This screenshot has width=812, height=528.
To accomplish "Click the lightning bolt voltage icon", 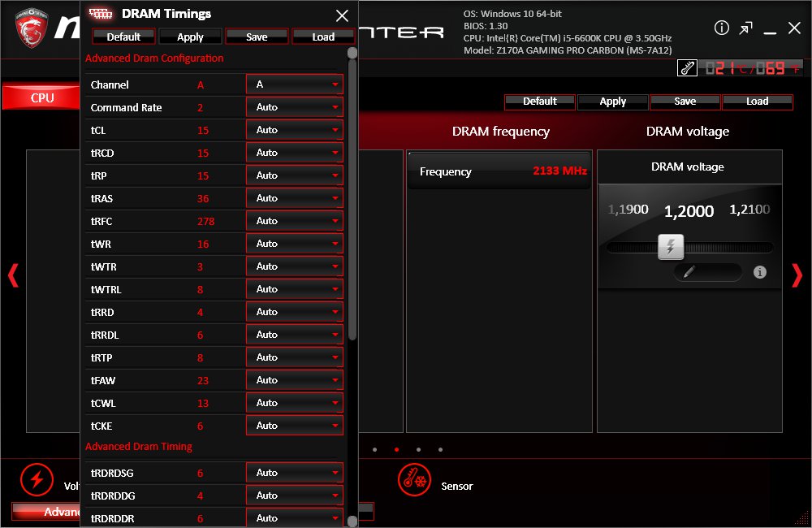I will [x=37, y=479].
